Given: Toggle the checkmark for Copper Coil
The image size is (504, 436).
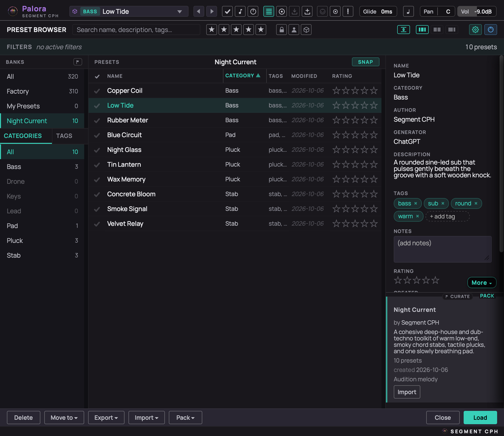Looking at the screenshot, I should (97, 91).
